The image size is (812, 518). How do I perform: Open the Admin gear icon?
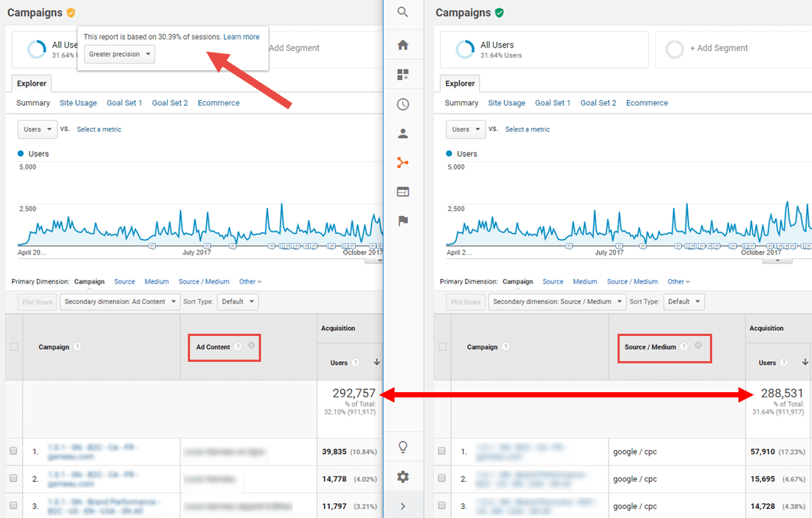click(403, 477)
